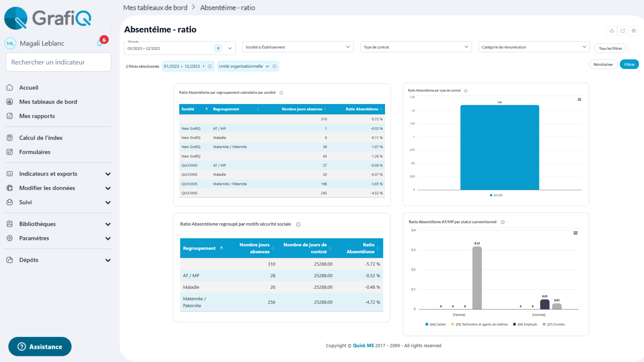Open the export icon in the title toolbar
Screen dimensions: 644x362
(623, 31)
